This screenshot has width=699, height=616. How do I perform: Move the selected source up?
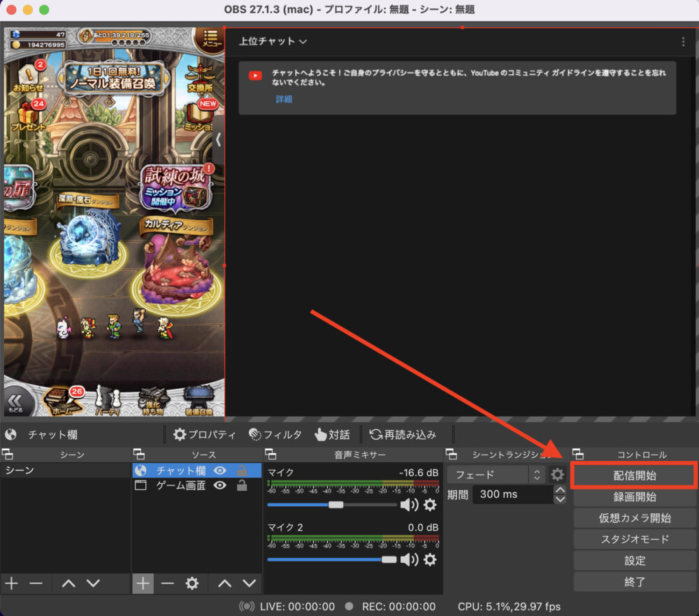click(224, 583)
